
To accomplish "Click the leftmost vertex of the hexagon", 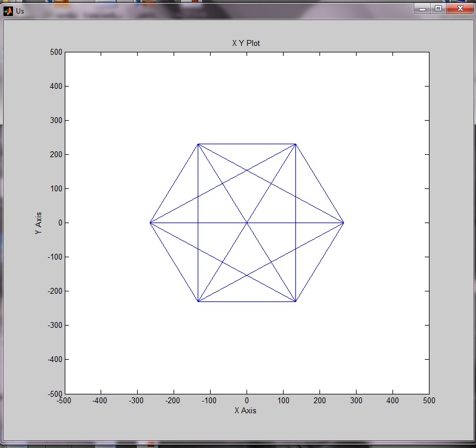I will pyautogui.click(x=150, y=223).
